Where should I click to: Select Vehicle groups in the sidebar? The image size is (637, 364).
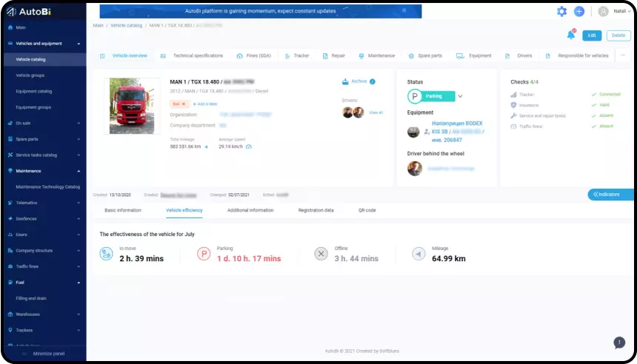point(30,75)
